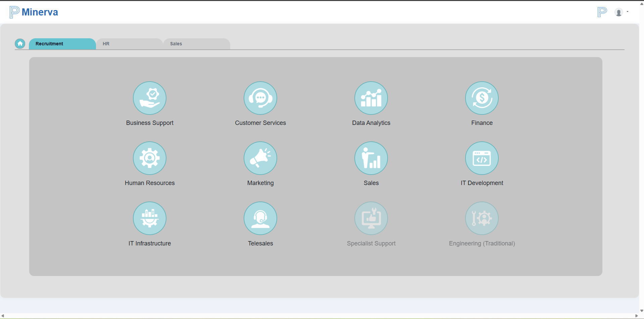Open the Sales presenter icon
Image resolution: width=644 pixels, height=319 pixels.
pos(371,158)
